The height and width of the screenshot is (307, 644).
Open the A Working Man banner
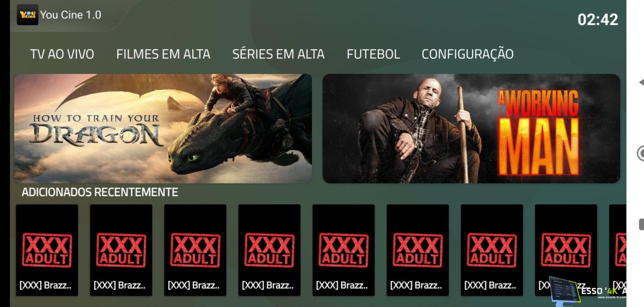point(471,128)
